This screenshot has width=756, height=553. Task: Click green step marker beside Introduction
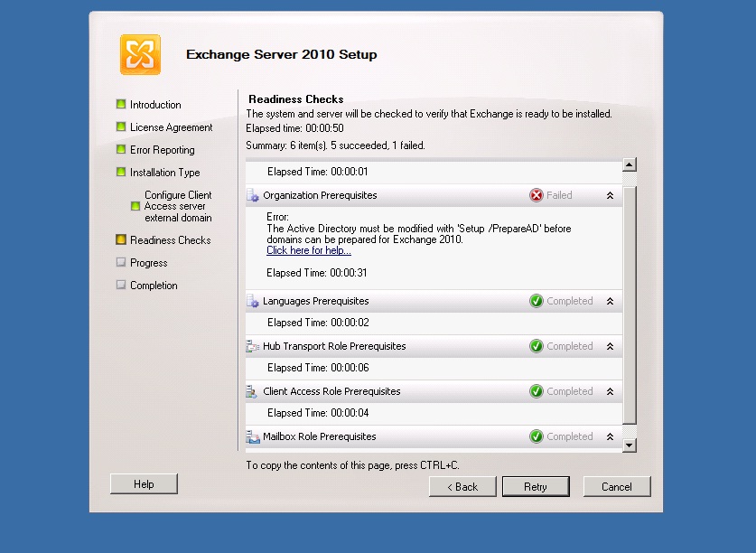pos(121,104)
